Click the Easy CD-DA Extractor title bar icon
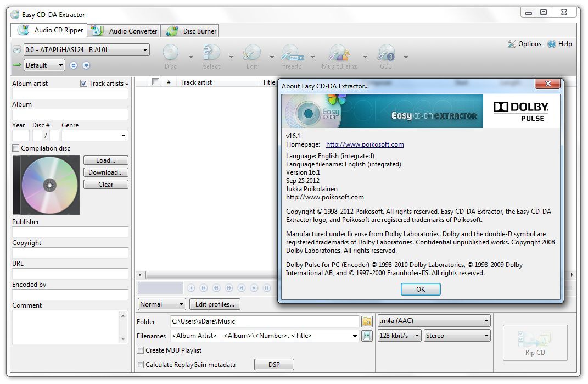 pyautogui.click(x=15, y=15)
